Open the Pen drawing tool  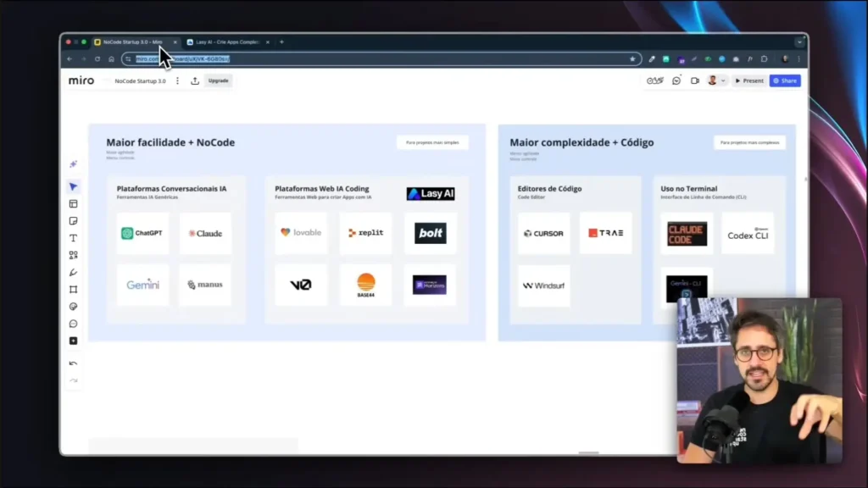click(x=73, y=272)
